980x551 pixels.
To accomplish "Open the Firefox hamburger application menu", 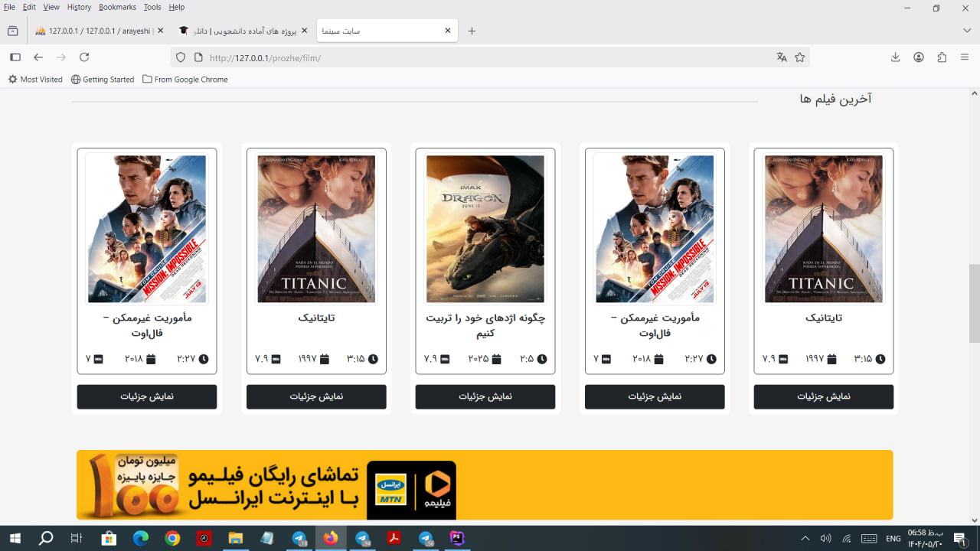I will 965,57.
